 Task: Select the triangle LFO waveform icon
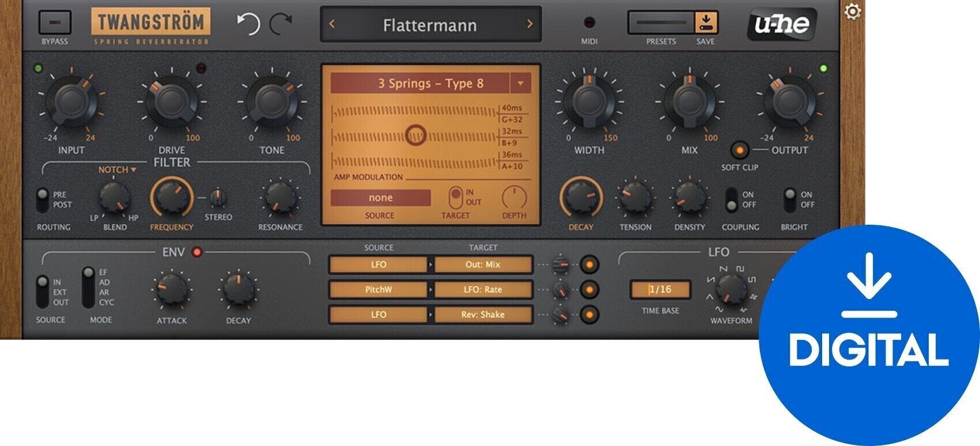pyautogui.click(x=710, y=297)
